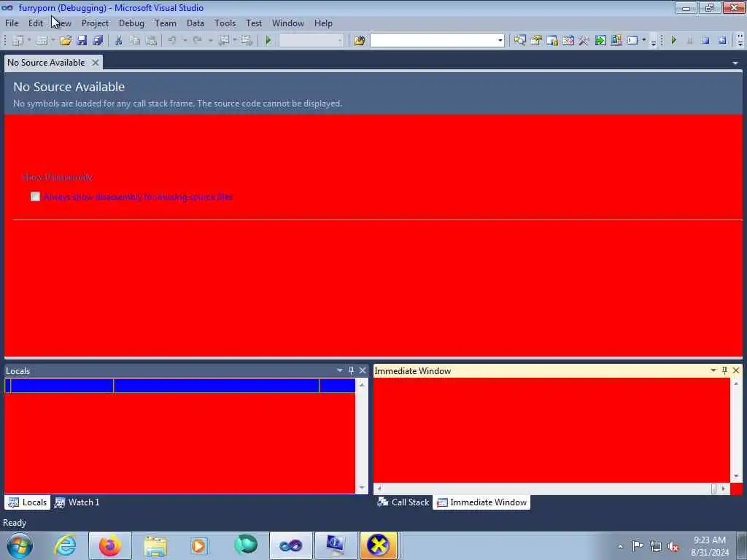This screenshot has width=747, height=560.
Task: Expand the Add New Item dropdown arrow
Action: click(x=53, y=41)
